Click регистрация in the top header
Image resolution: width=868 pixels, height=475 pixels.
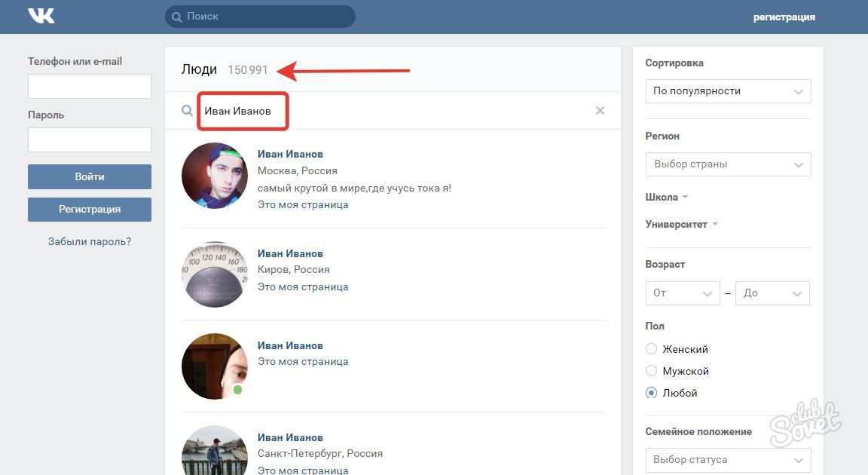pos(784,17)
